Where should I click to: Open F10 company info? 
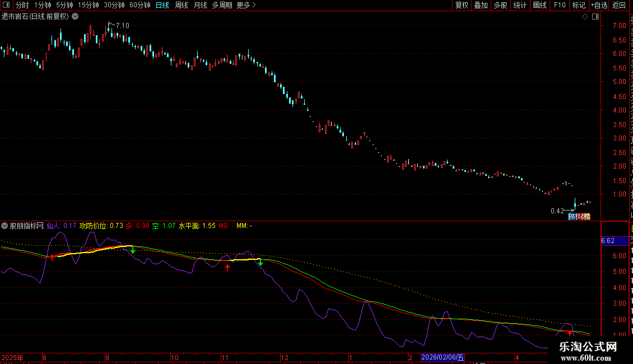pos(559,5)
